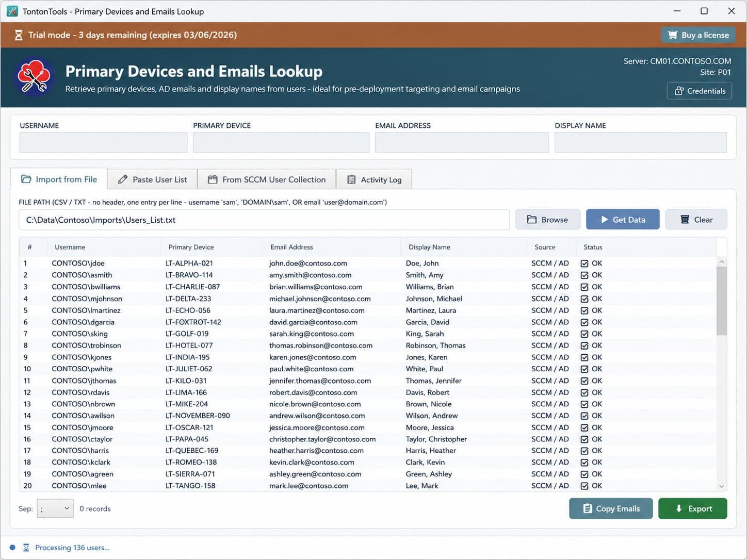This screenshot has height=560, width=747.
Task: Toggle the OK checkbox for LT-FOXTROT-142 row
Action: pos(584,322)
